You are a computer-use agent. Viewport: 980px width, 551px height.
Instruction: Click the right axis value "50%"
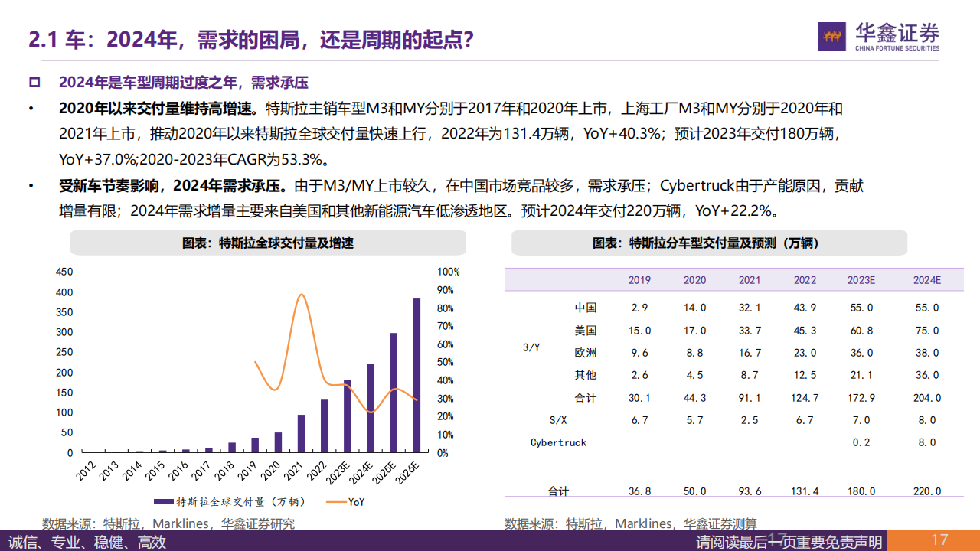point(445,362)
